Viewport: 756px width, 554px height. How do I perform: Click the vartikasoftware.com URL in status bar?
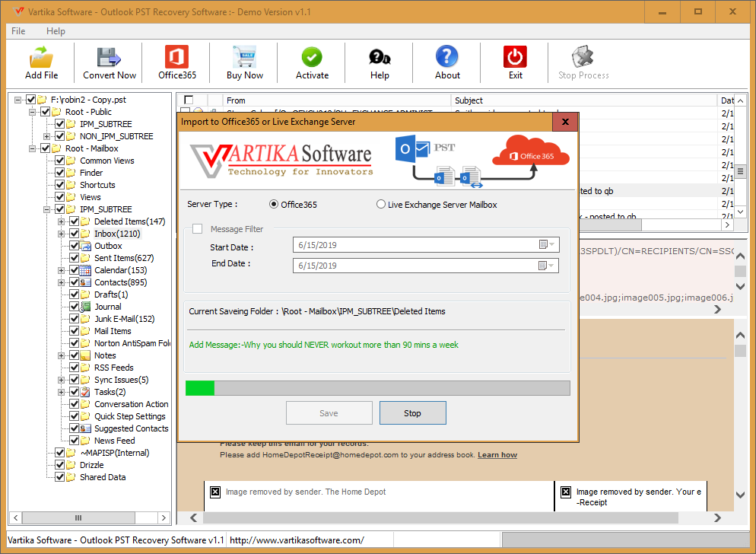tap(297, 540)
